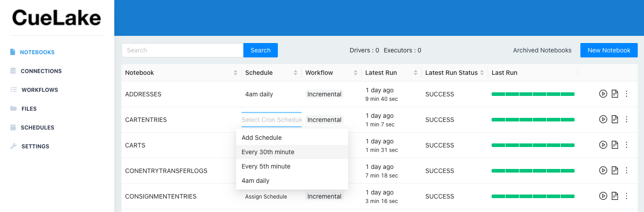Select 4am daily from schedule dropdown list
The image size is (644, 212).
pyautogui.click(x=292, y=181)
